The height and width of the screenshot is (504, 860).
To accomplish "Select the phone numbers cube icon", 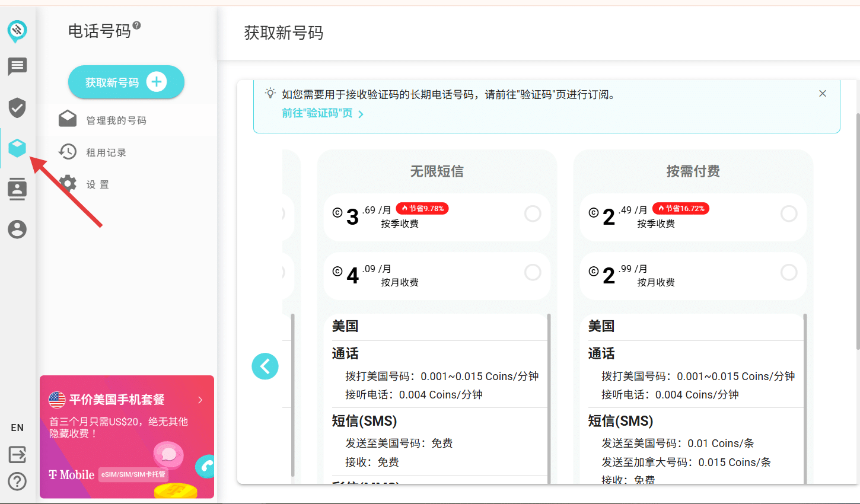I will (17, 148).
